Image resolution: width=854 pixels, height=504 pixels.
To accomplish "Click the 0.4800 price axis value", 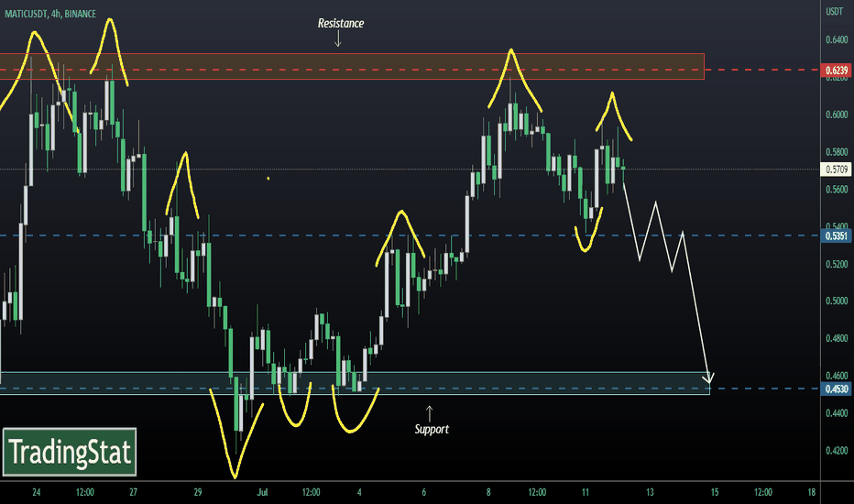I will [837, 338].
